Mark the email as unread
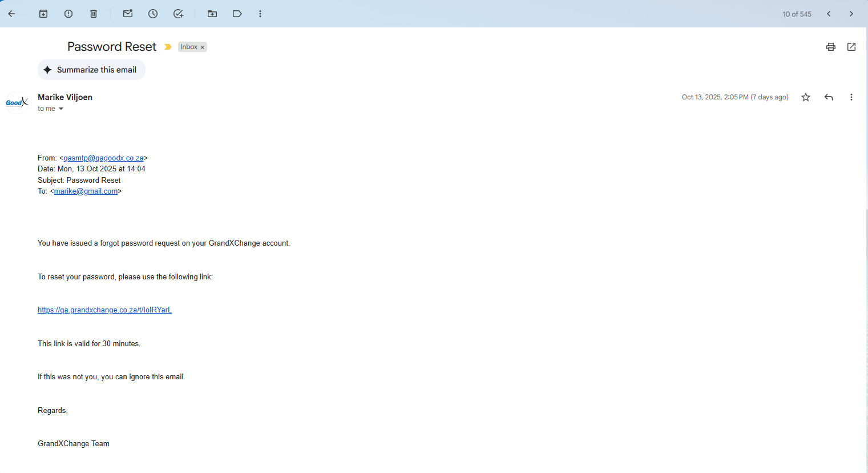 pos(128,14)
